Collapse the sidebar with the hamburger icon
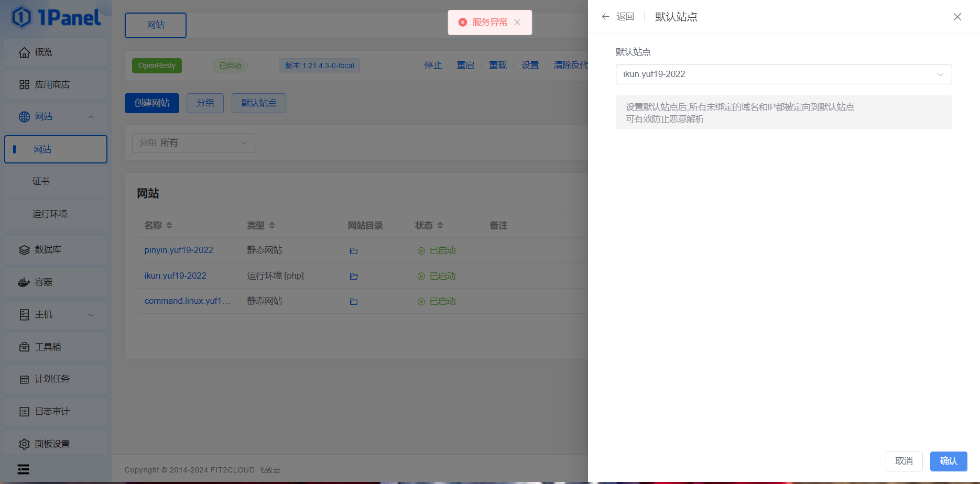The height and width of the screenshot is (484, 980). click(x=24, y=469)
